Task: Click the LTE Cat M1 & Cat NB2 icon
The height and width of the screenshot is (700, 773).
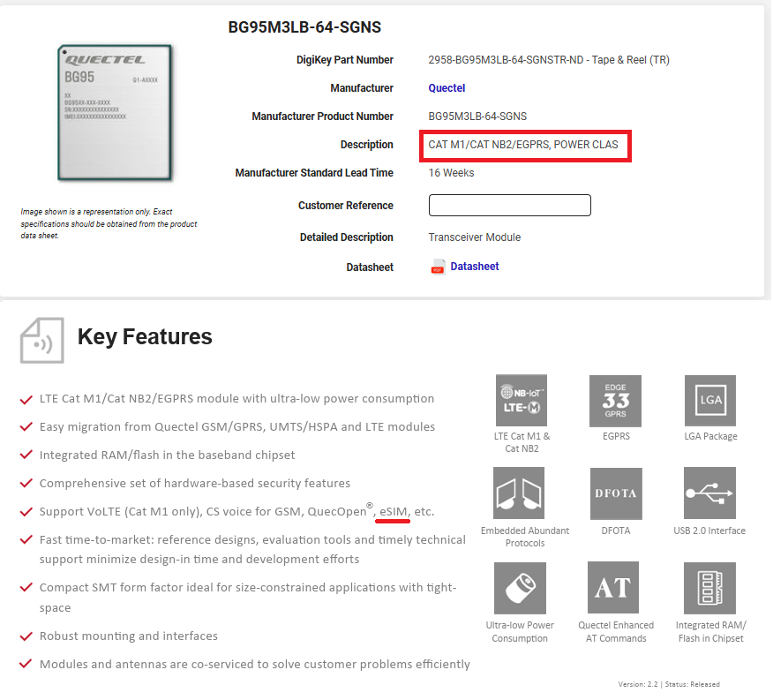Action: click(522, 401)
